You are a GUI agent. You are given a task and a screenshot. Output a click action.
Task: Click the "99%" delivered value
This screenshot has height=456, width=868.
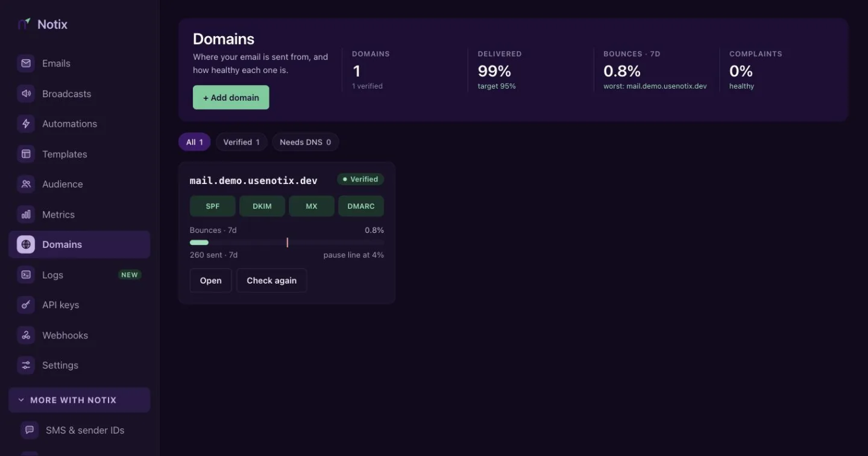[495, 71]
